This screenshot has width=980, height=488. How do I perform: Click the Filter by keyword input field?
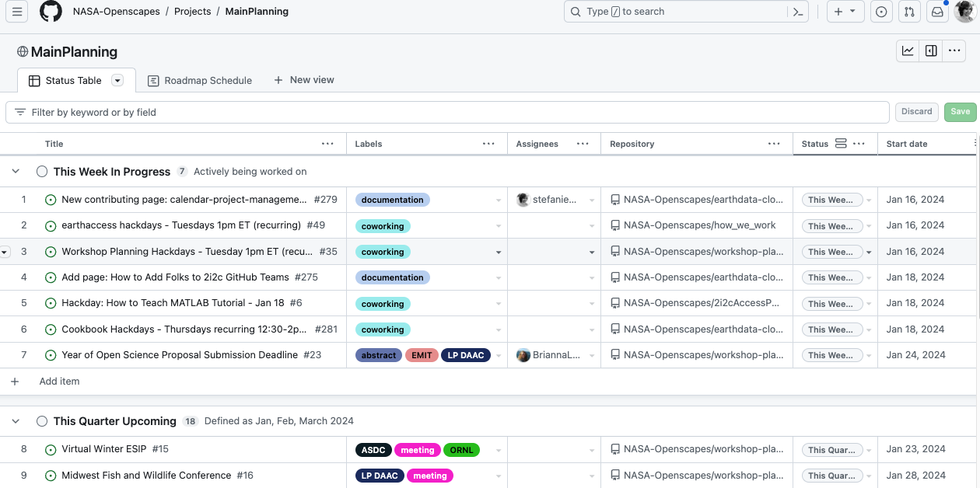[x=451, y=112]
